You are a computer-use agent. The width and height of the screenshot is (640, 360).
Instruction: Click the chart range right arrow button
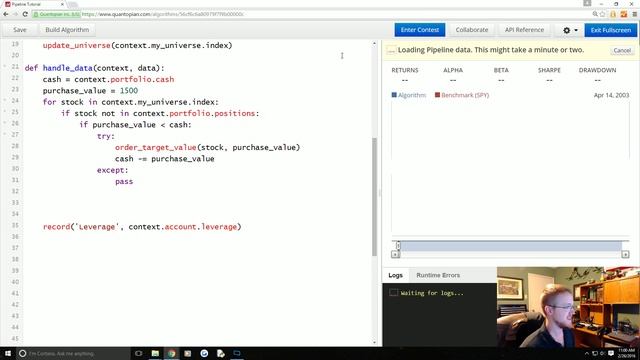point(625,254)
